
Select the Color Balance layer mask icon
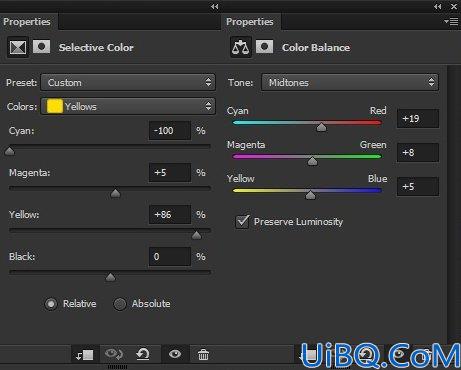tap(265, 47)
